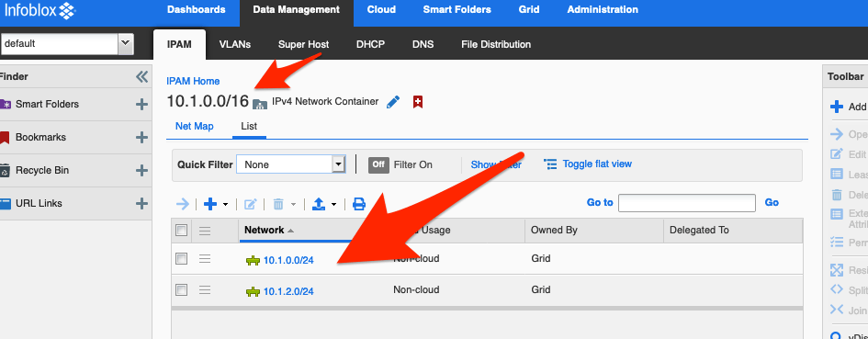Click the Recycle Bin icon in Finder
Viewport: 868px width, 339px height.
click(5, 170)
